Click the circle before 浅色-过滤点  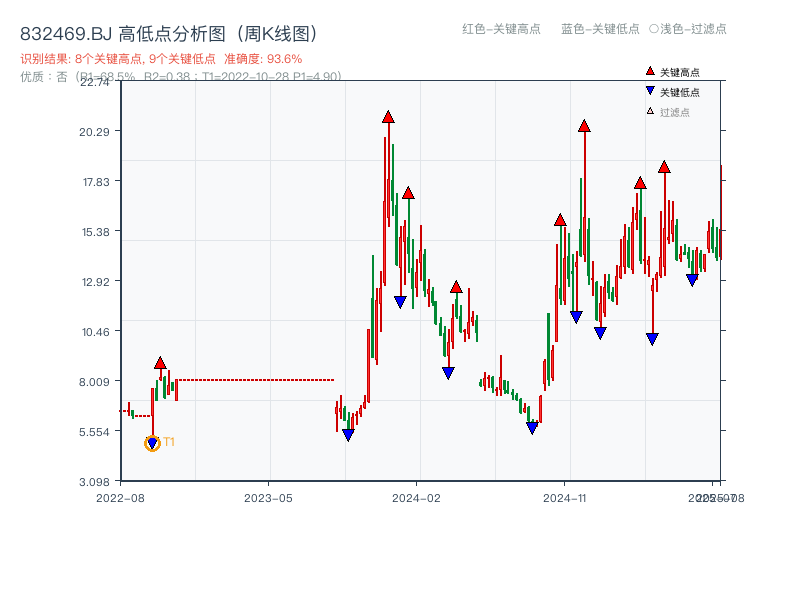coord(654,29)
